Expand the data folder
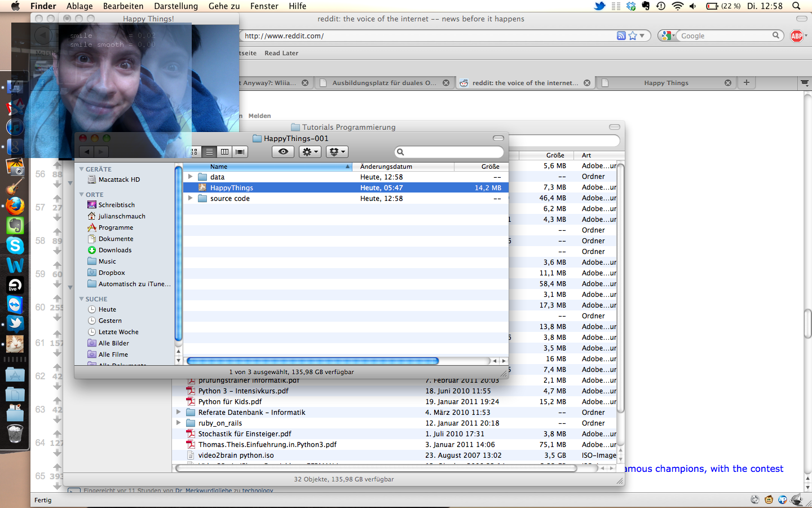This screenshot has height=508, width=812. tap(191, 177)
